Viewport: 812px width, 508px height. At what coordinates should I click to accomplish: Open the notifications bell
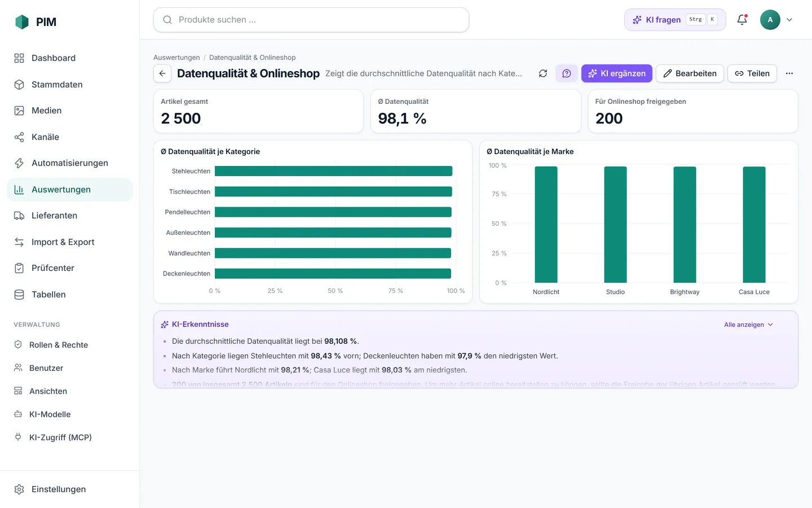[742, 20]
